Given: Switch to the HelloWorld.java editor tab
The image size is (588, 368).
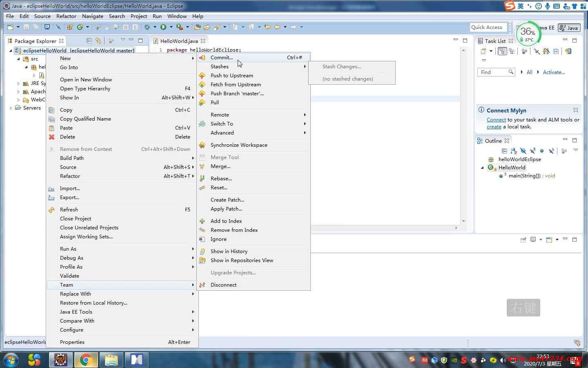Looking at the screenshot, I should [179, 41].
